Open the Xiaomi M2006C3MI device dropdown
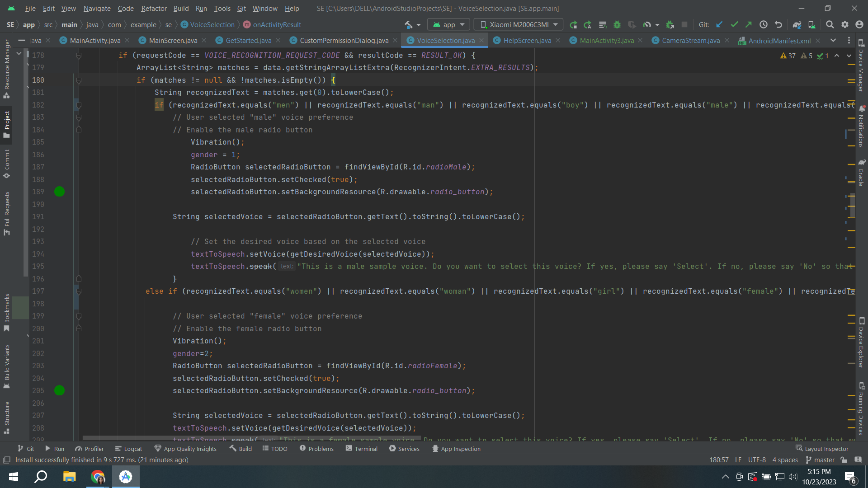The width and height of the screenshot is (868, 488). point(519,25)
